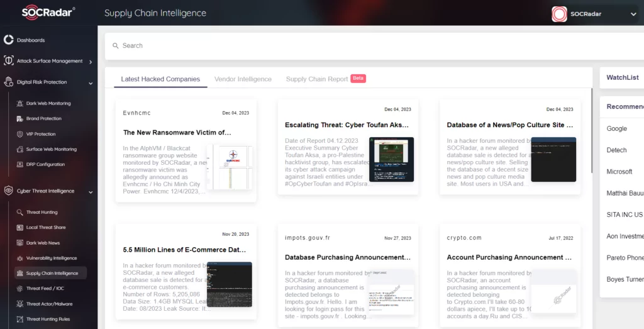Click the search magnifier icon
This screenshot has width=644, height=329.
click(x=116, y=45)
